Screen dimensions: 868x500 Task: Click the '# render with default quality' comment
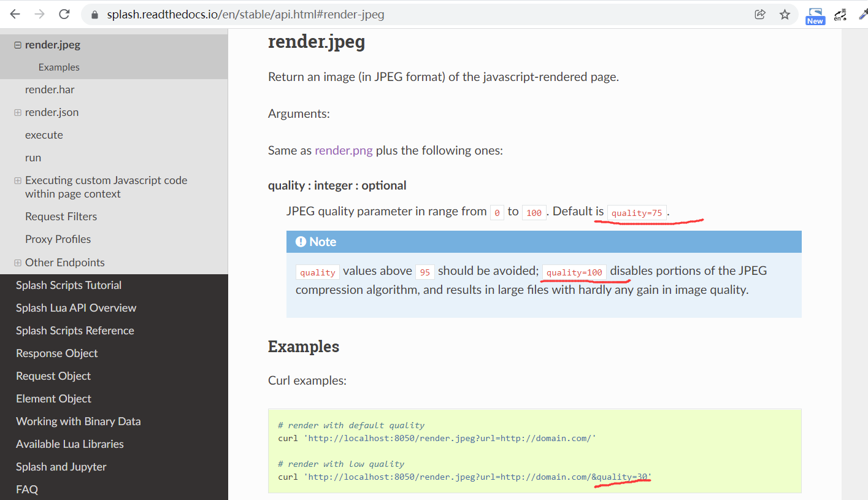351,425
